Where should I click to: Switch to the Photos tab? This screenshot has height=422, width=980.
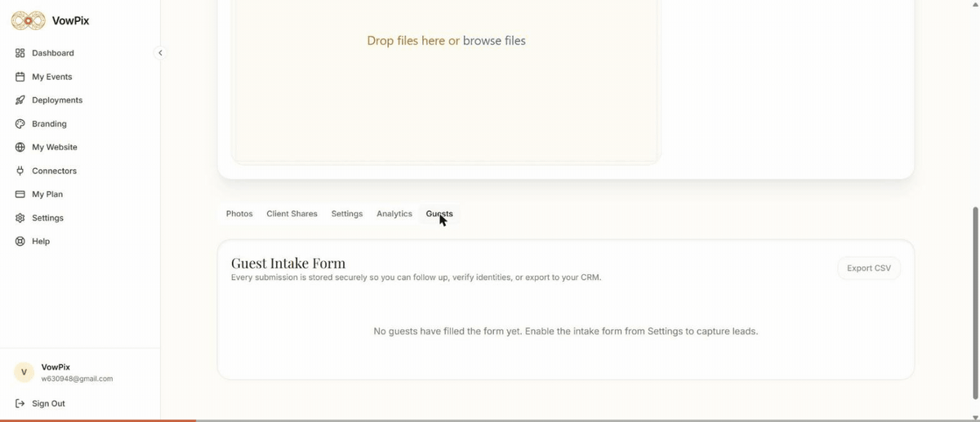[239, 214]
